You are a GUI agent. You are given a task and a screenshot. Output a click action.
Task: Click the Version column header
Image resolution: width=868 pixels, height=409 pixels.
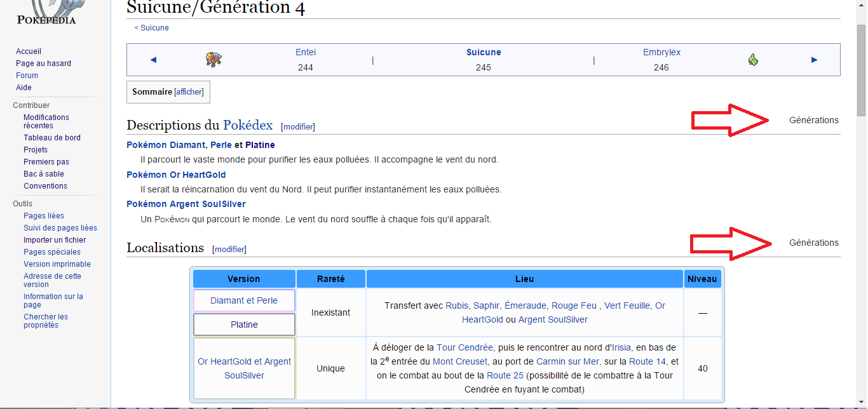244,279
